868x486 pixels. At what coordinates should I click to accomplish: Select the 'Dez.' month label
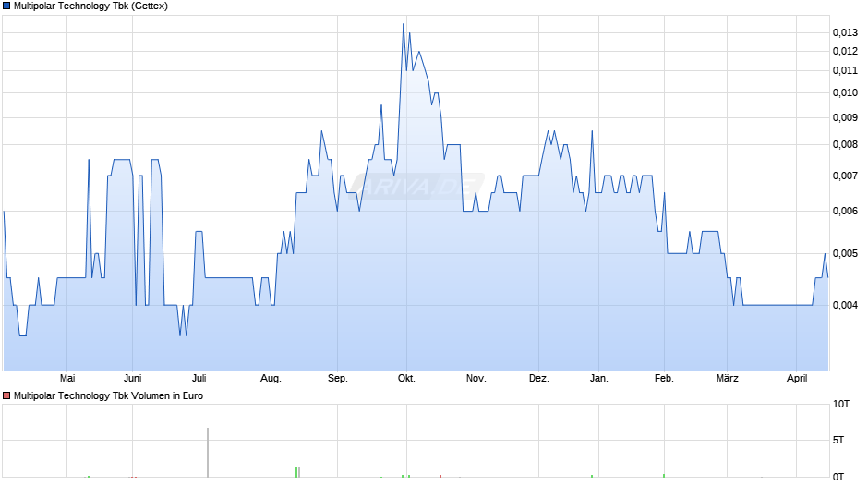538,378
